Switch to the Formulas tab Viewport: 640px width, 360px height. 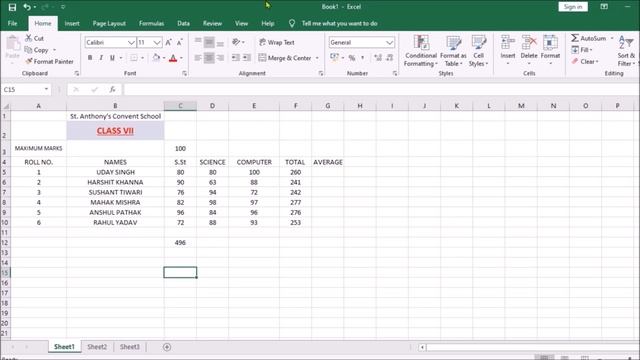151,23
